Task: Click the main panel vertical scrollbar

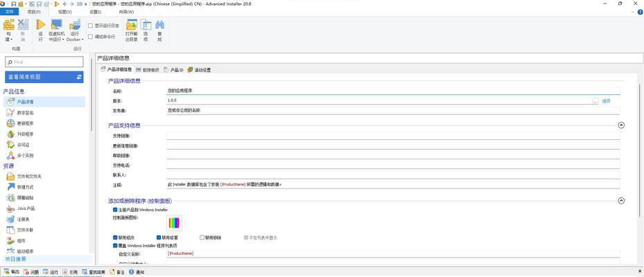Action: pyautogui.click(x=639, y=150)
